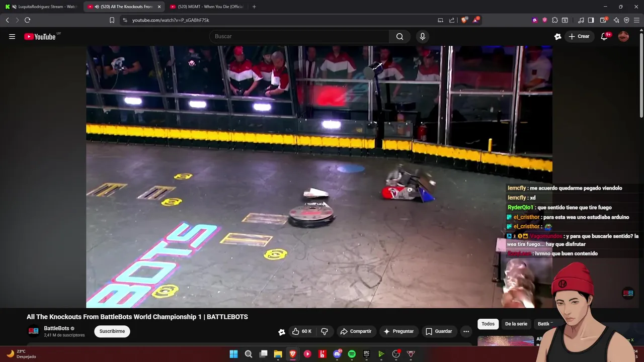This screenshot has width=644, height=362.
Task: Select the De la serie chip
Action: pyautogui.click(x=516, y=324)
